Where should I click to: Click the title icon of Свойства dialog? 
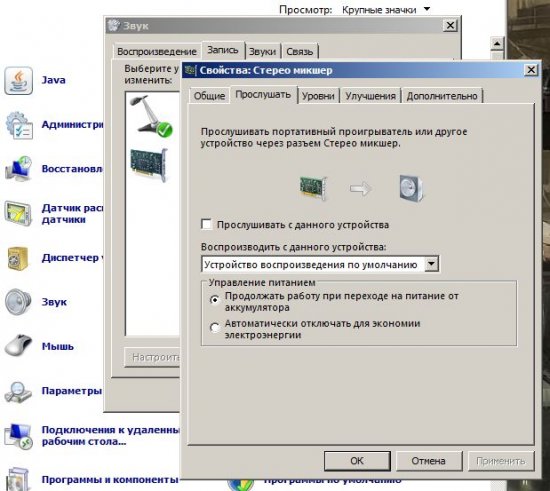pyautogui.click(x=189, y=70)
